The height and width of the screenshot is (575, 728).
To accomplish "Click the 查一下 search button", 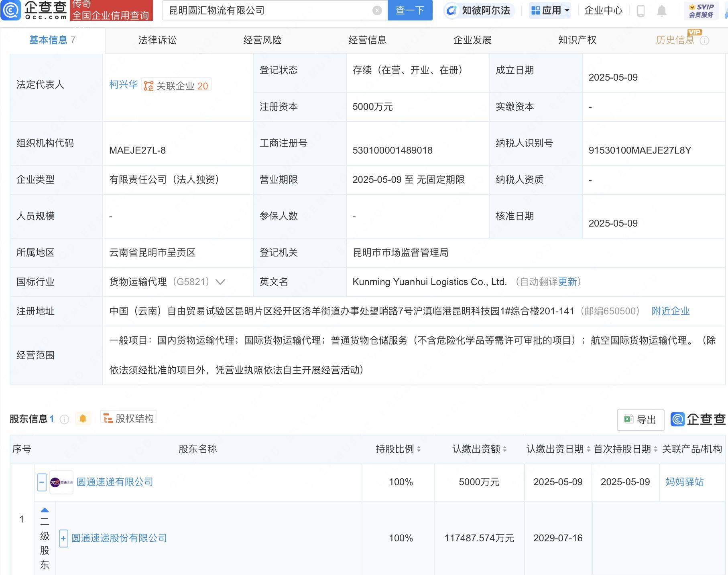I will [410, 11].
